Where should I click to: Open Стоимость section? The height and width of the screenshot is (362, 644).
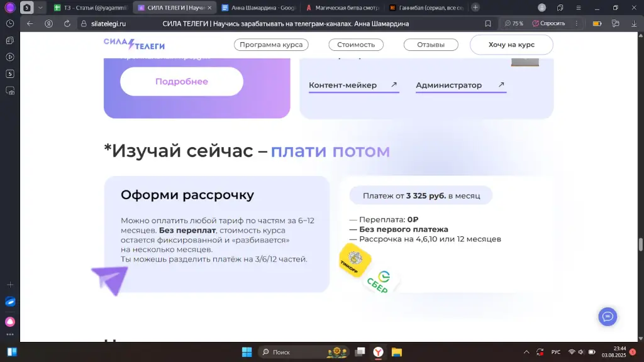coord(356,45)
